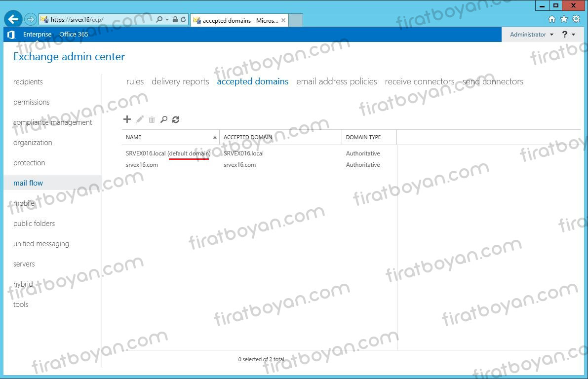
Task: Open public folders in the left navigation
Action: [34, 224]
